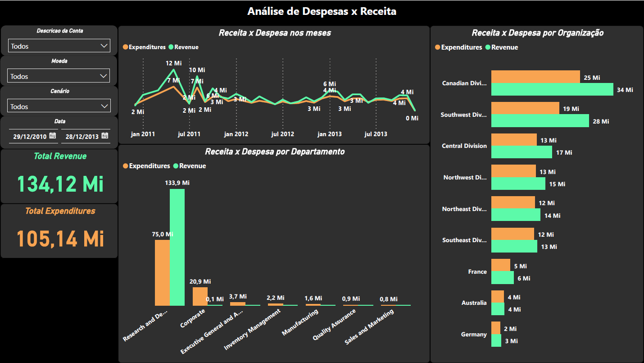The image size is (644, 363).
Task: Select the 75,0 Mi Research expenditures bar
Action: (x=163, y=273)
